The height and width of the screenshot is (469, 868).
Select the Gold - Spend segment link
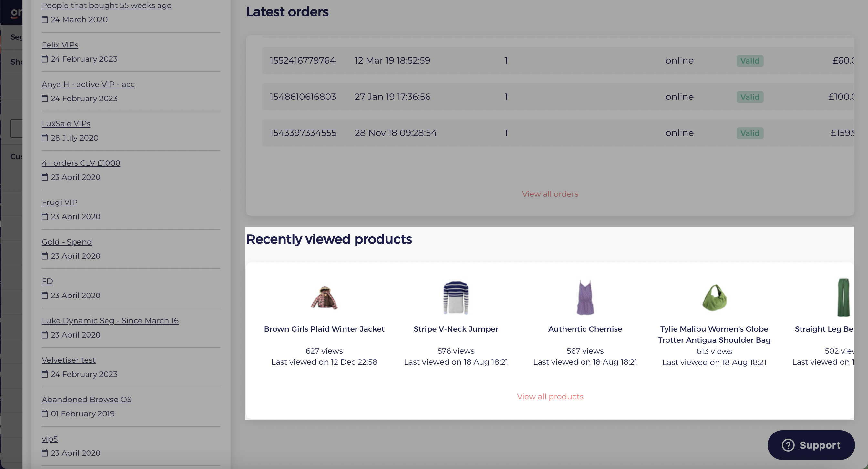67,242
